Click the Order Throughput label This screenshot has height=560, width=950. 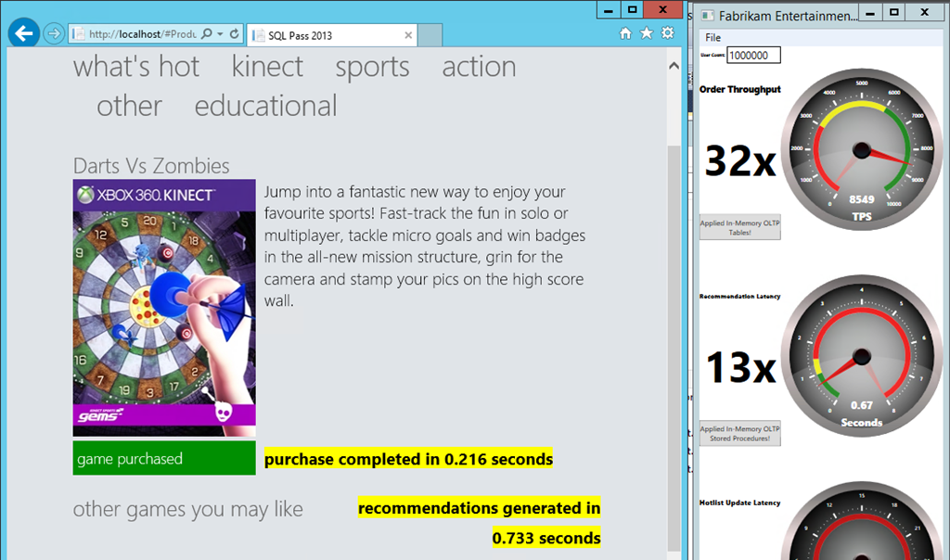(x=739, y=89)
